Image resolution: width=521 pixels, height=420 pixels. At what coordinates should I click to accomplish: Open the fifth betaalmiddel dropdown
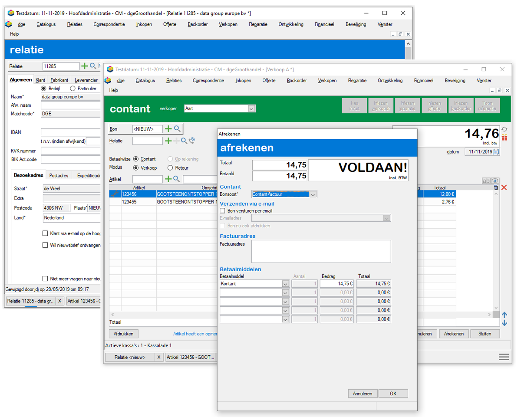pyautogui.click(x=286, y=319)
